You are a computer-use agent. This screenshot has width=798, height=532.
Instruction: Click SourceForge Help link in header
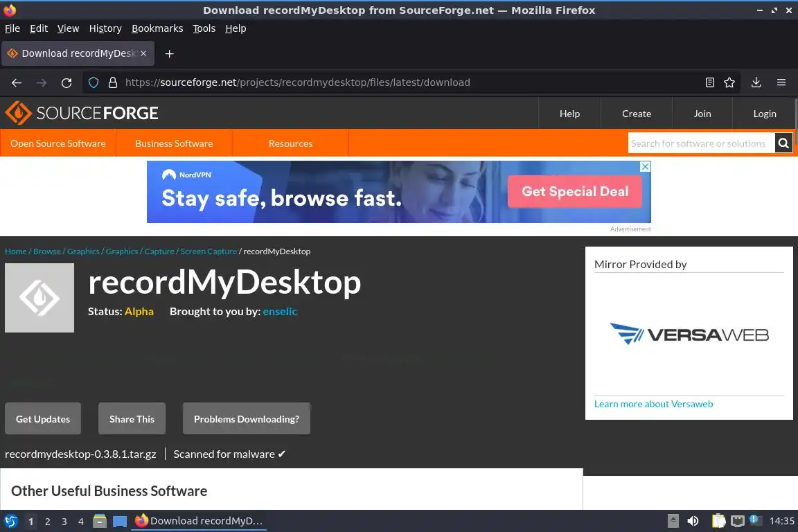(569, 114)
